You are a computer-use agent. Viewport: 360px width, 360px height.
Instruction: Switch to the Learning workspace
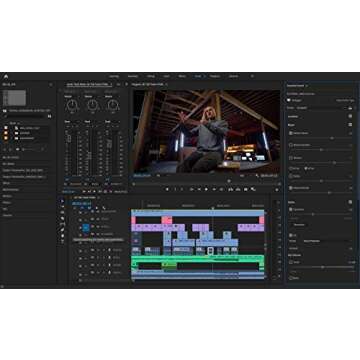[114, 76]
